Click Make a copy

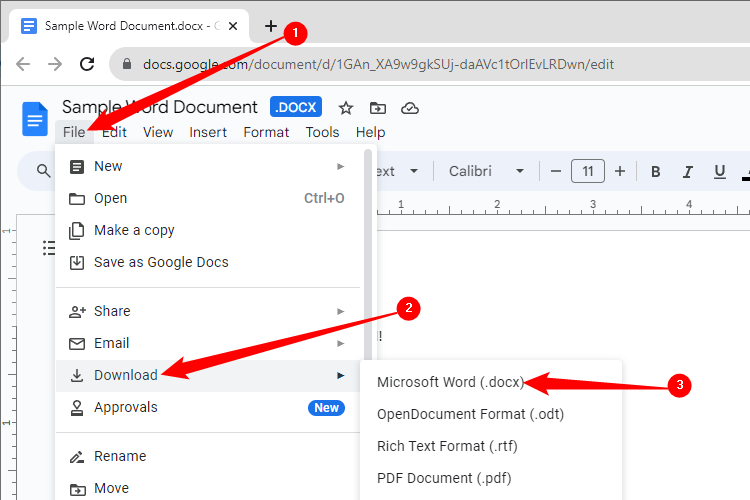[x=134, y=230]
